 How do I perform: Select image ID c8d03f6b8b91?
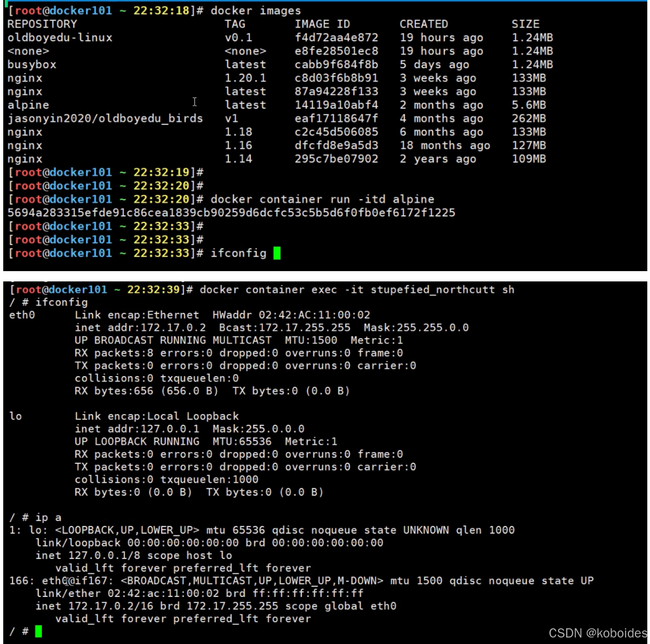point(336,78)
